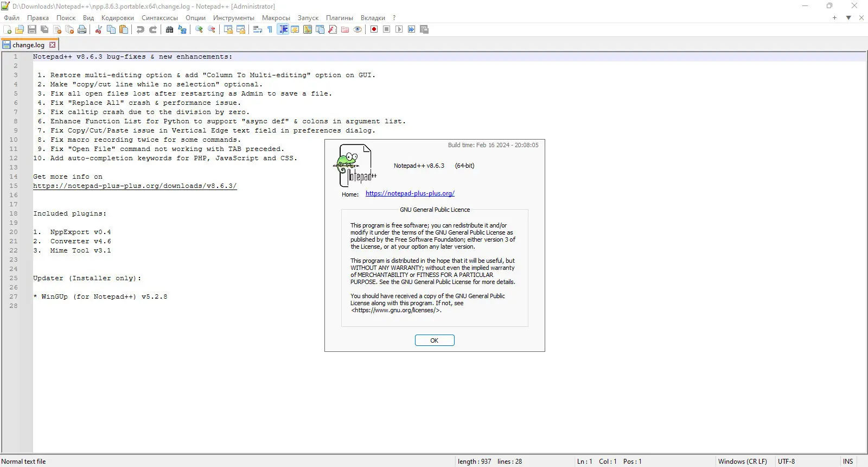Open the Правка menu
Image resolution: width=868 pixels, height=467 pixels.
[38, 18]
